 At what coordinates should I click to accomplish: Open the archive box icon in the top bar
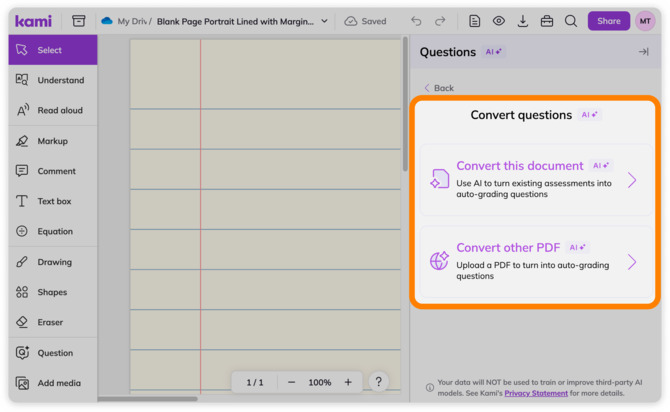click(79, 21)
